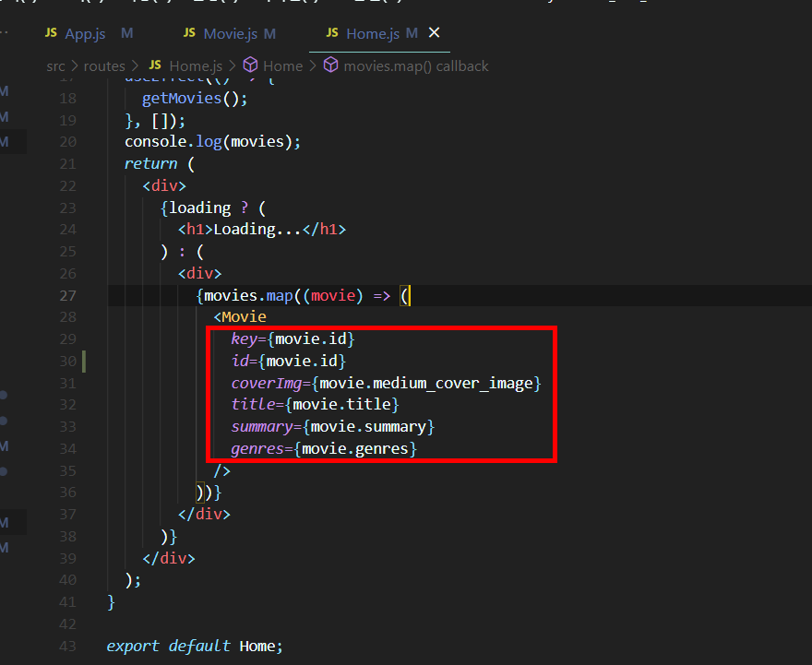Image resolution: width=812 pixels, height=665 pixels.
Task: Click the self-closing /> on line 35
Action: [x=222, y=471]
